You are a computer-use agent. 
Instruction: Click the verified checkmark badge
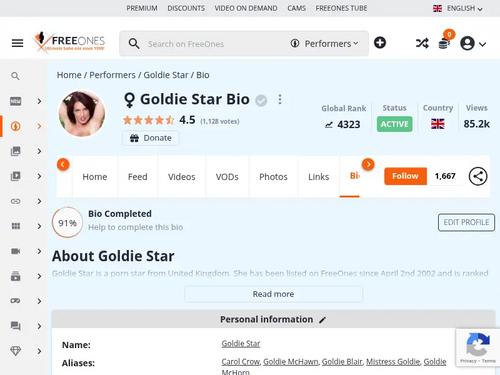tap(261, 100)
